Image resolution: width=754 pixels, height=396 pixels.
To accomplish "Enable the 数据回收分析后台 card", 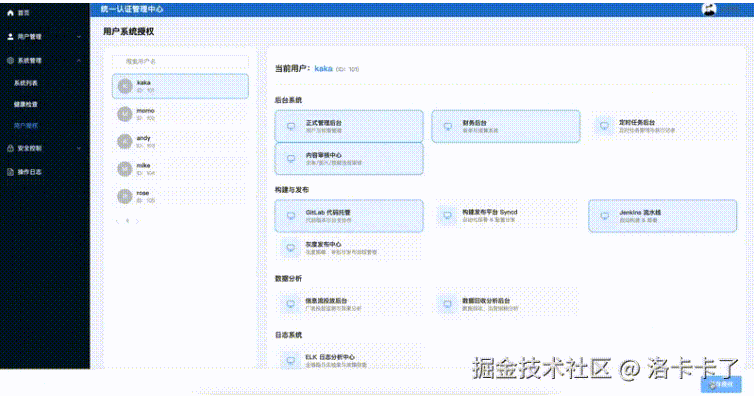I will [x=506, y=304].
